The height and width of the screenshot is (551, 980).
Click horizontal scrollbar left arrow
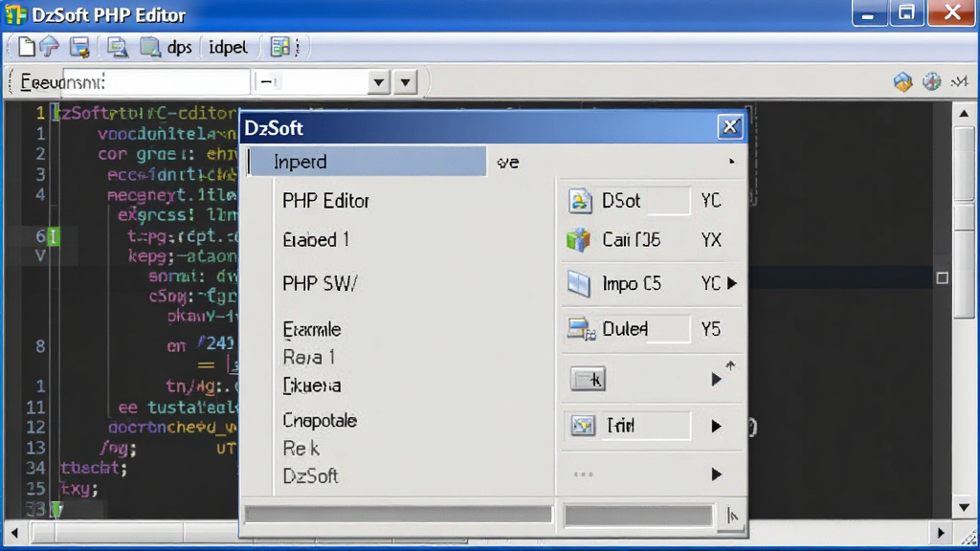pos(14,534)
